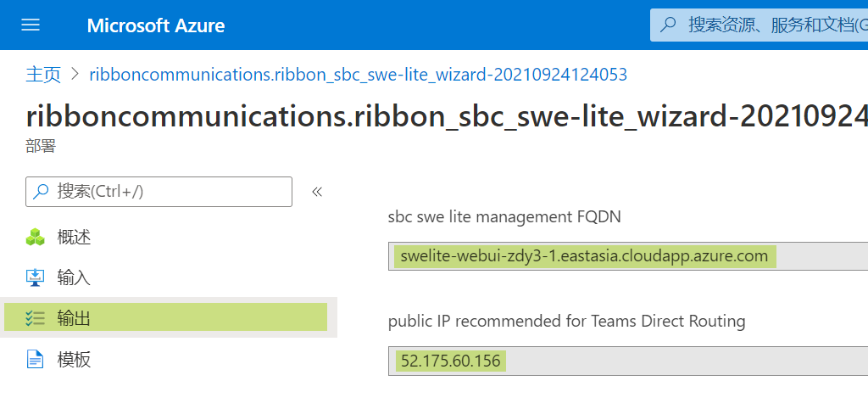Click the swelite-webui FQDN output field

pyautogui.click(x=628, y=256)
